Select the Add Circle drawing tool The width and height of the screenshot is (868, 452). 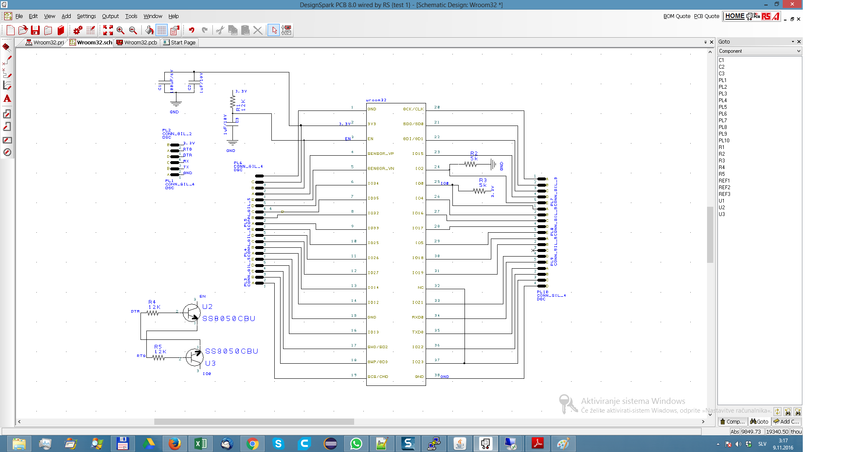coord(7,152)
